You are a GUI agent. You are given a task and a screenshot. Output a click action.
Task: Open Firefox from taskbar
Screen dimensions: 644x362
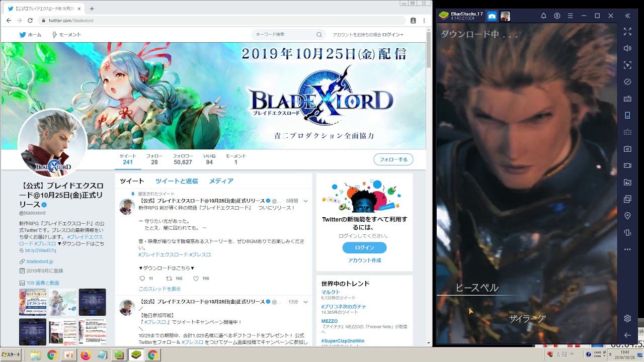pos(85,355)
